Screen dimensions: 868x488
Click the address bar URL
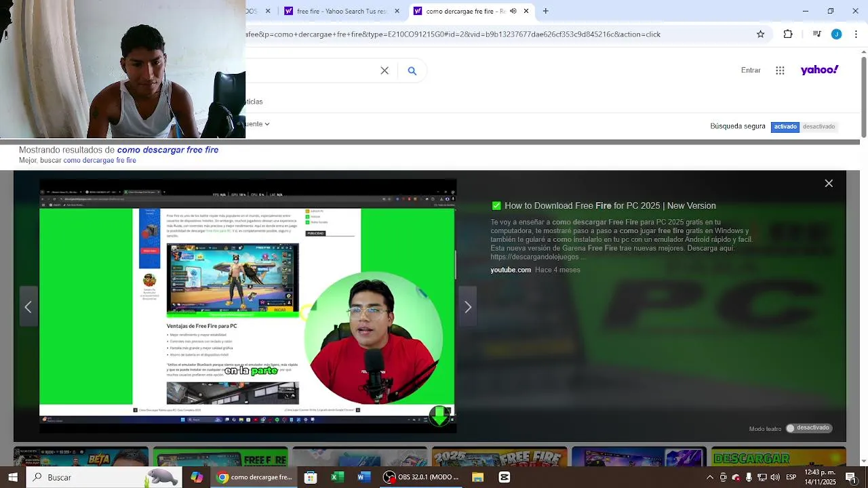pos(453,34)
